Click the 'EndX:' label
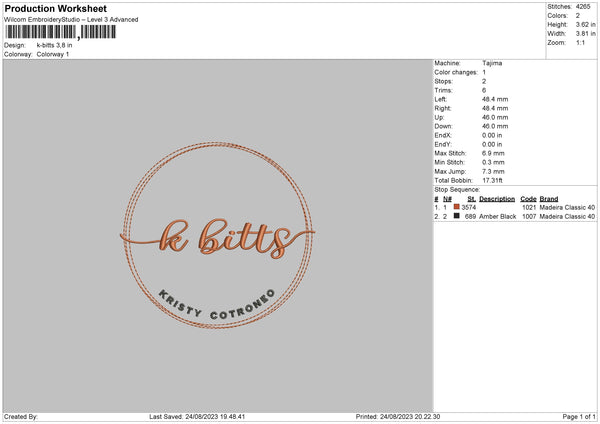 443,135
